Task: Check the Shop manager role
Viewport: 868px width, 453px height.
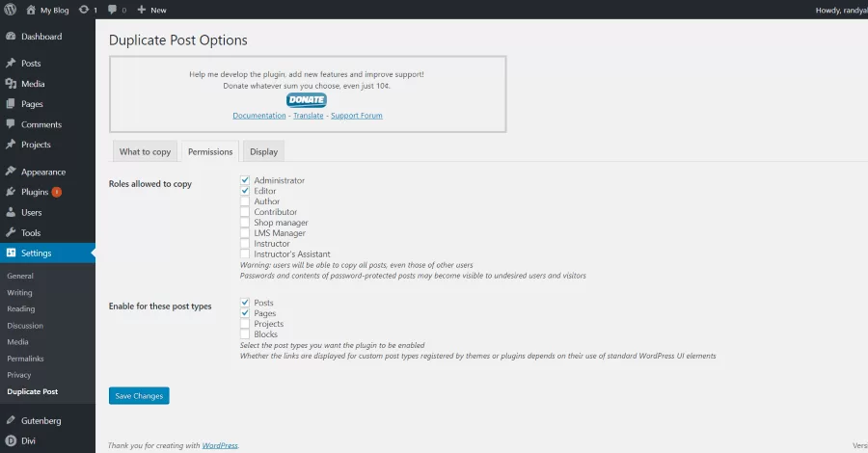Action: (x=245, y=222)
